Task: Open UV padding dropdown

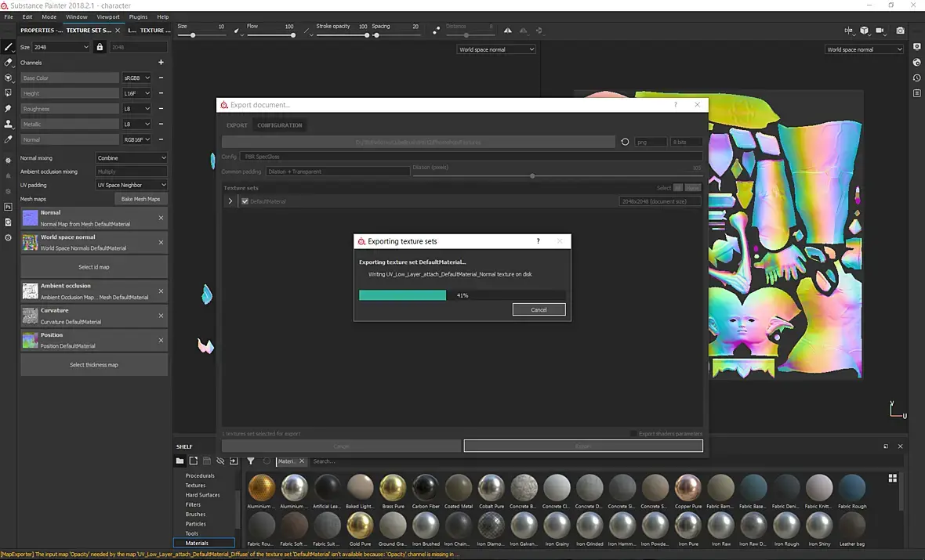Action: (132, 185)
